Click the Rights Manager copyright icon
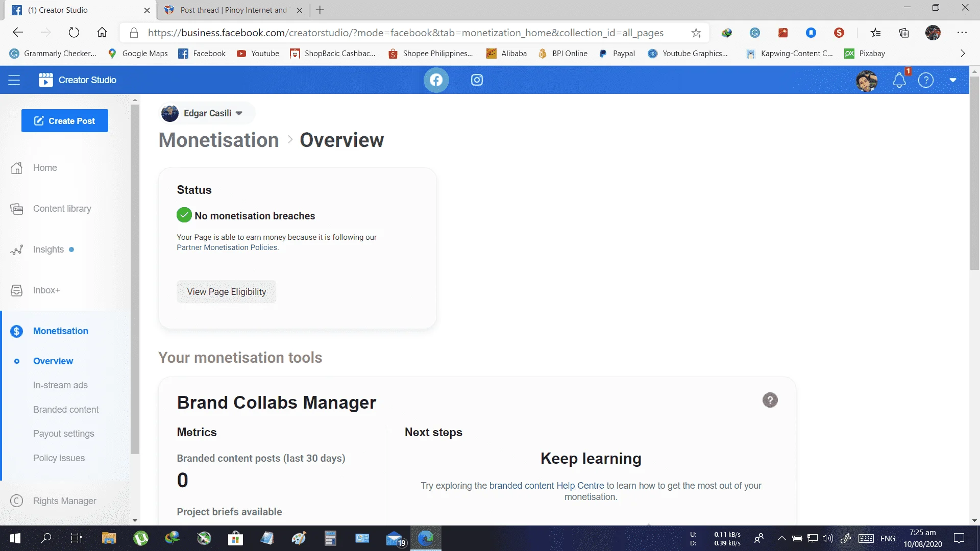The width and height of the screenshot is (980, 551). (x=17, y=501)
